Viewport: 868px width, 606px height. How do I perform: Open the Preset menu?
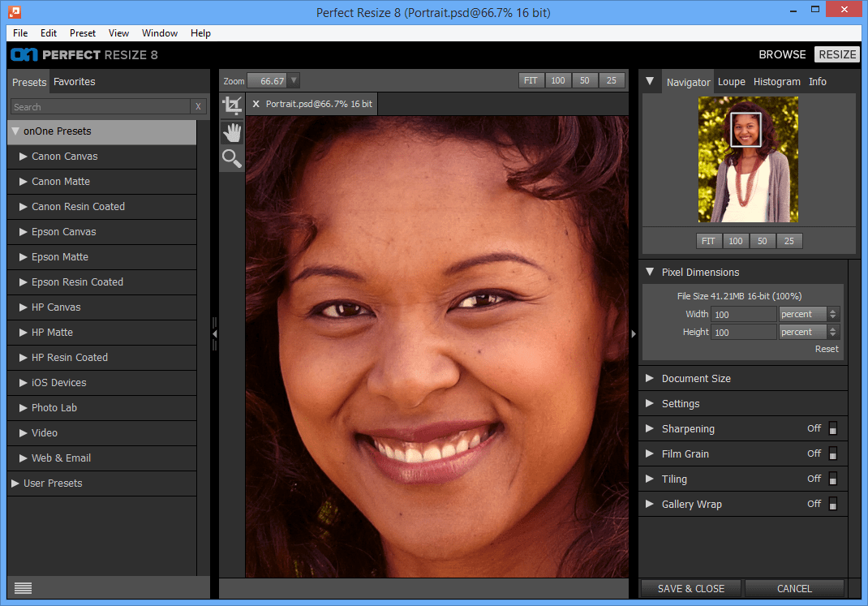[x=83, y=33]
